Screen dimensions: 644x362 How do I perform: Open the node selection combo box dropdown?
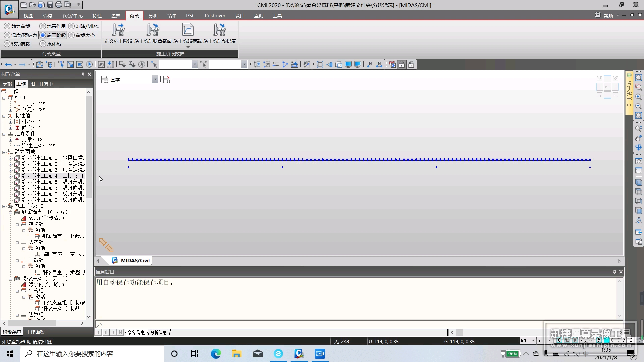point(195,64)
